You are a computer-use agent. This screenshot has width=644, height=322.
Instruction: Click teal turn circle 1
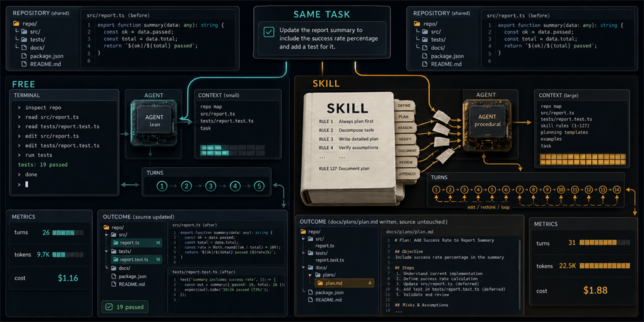162,186
